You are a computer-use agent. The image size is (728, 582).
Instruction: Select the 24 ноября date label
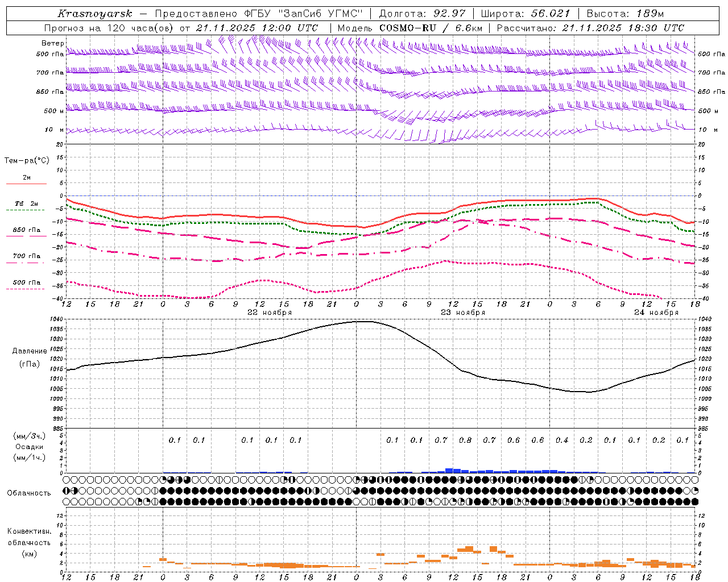point(656,313)
